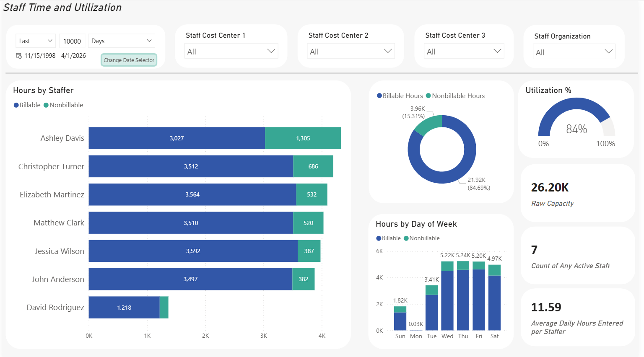The width and height of the screenshot is (644, 357).
Task: Expand the Staff Organization dropdown
Action: pos(575,52)
